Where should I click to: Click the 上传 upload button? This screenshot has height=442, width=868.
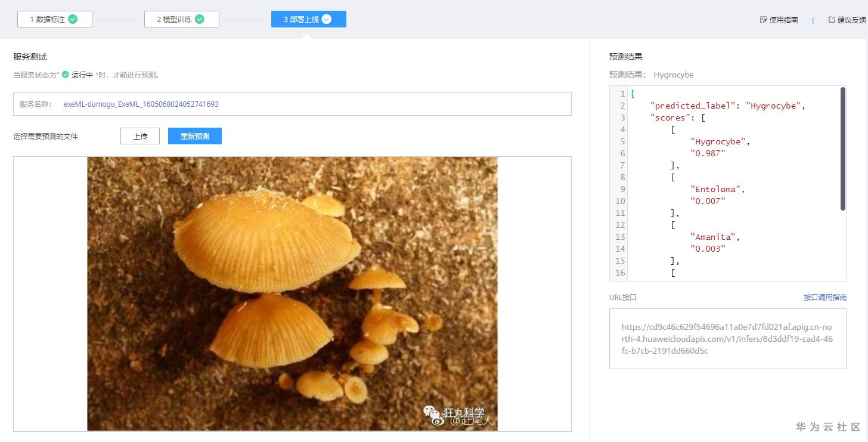tap(140, 136)
